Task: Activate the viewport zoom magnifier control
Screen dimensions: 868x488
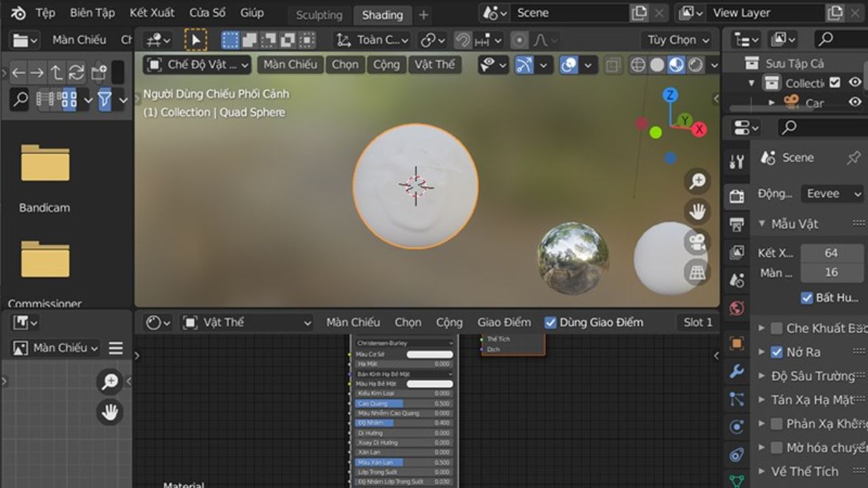Action: pos(697,181)
